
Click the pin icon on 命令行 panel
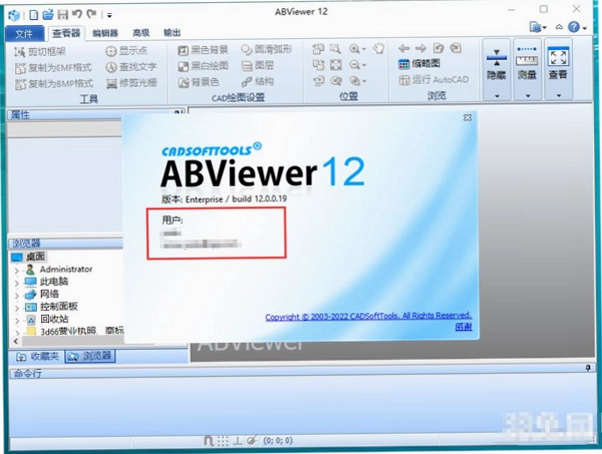[x=588, y=368]
